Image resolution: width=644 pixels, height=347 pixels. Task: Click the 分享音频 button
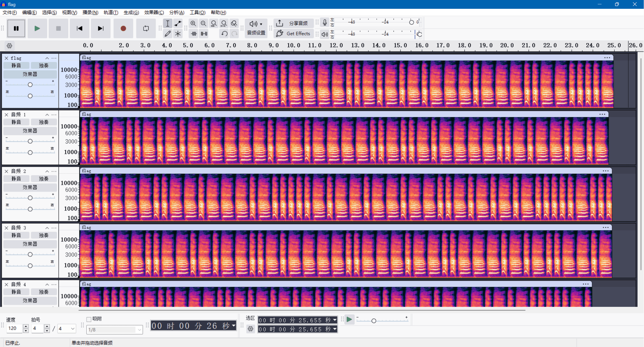click(293, 23)
